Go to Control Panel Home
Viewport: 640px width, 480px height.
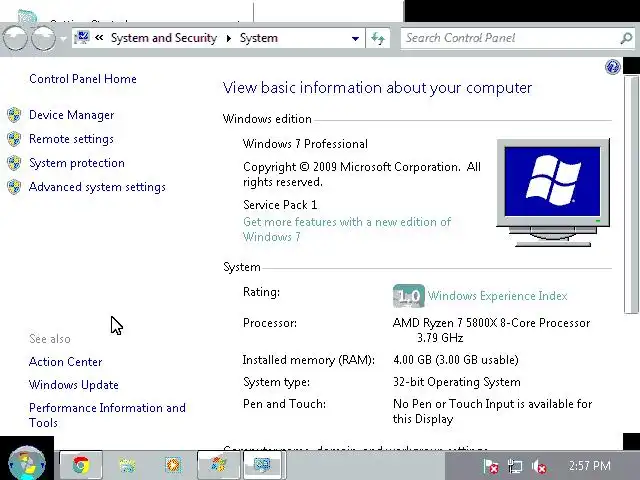[83, 79]
